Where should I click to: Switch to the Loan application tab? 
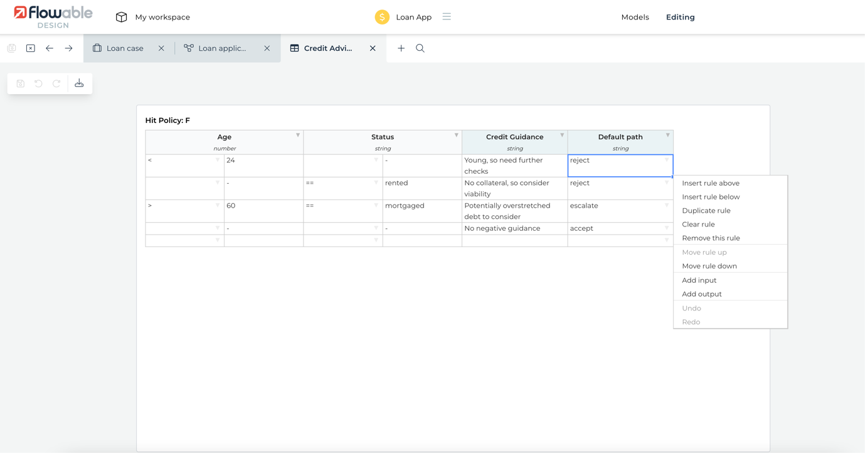coord(222,48)
